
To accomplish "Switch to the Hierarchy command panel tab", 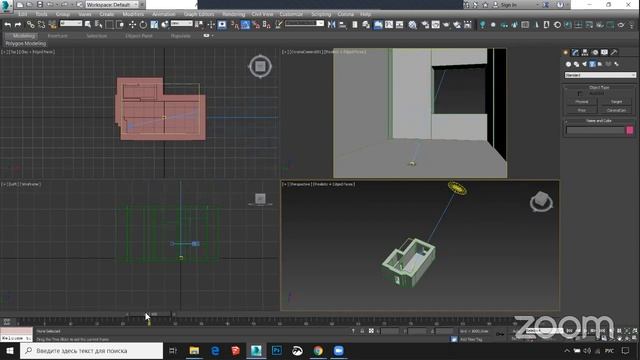I will click(585, 52).
